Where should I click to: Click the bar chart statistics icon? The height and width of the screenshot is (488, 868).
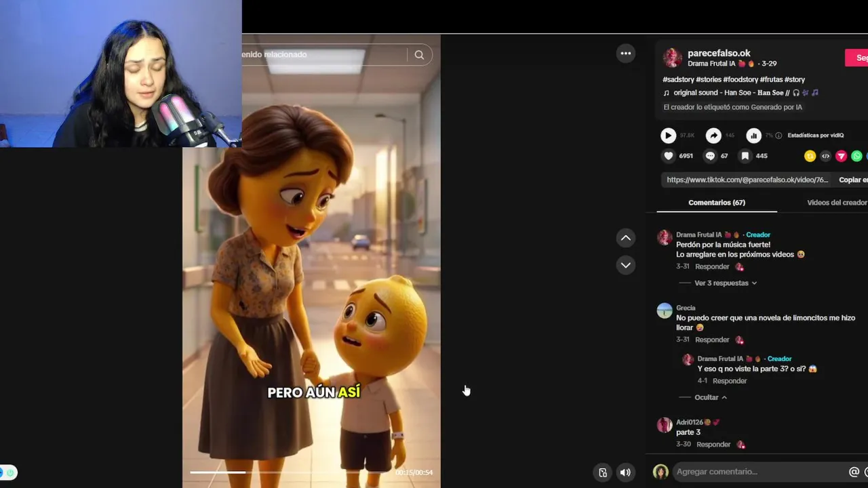pos(753,136)
